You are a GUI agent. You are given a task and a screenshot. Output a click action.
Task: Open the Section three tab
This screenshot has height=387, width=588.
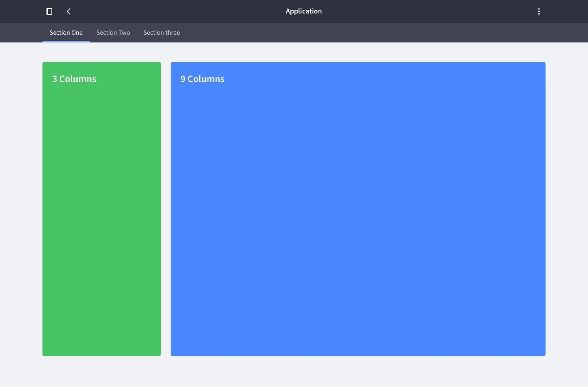point(162,33)
